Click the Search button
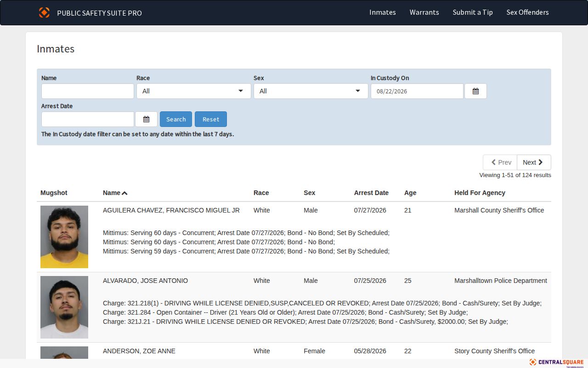The height and width of the screenshot is (368, 588). 176,119
